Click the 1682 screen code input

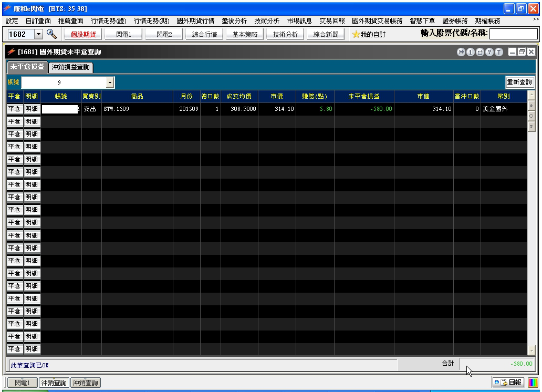(21, 34)
